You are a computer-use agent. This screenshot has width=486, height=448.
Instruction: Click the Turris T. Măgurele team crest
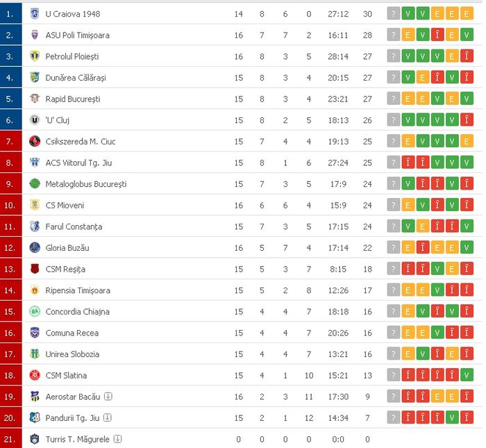pos(35,439)
